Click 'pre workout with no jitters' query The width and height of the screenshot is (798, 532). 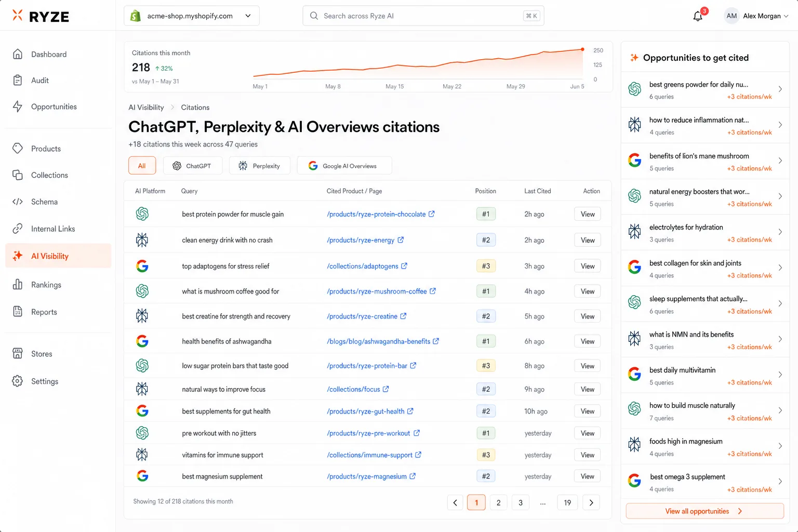tap(219, 433)
